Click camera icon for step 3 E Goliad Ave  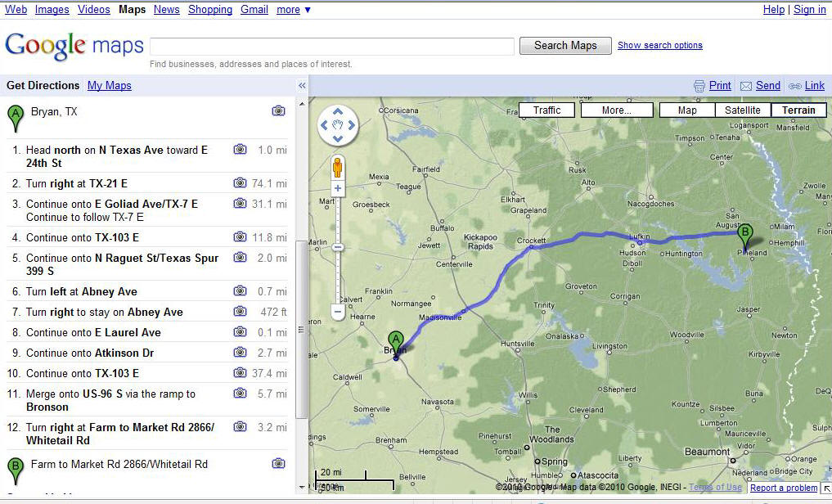coord(241,203)
